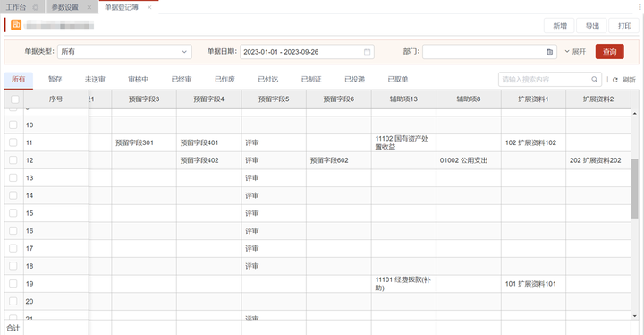Click the 预留字段5 column header

point(274,99)
